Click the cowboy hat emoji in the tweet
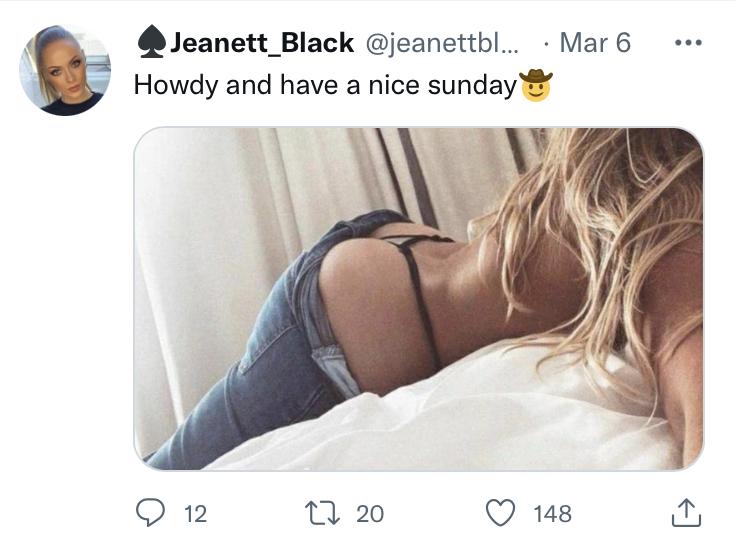Viewport: 737px width, 553px height. [535, 85]
